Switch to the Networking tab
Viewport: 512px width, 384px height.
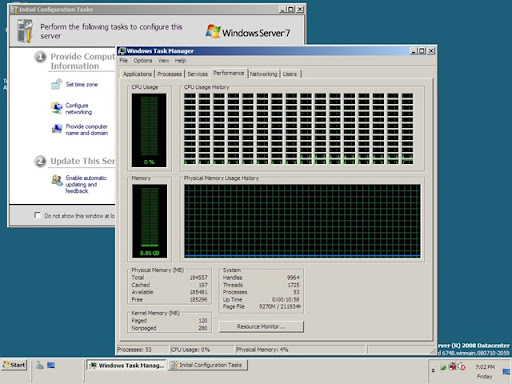tap(263, 74)
